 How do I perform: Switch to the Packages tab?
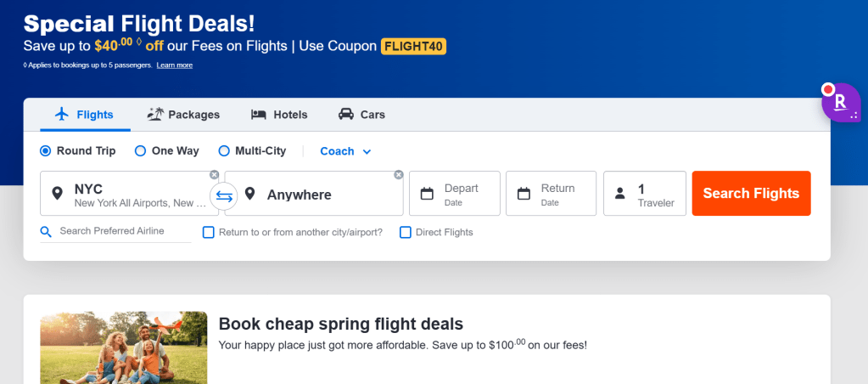point(183,115)
